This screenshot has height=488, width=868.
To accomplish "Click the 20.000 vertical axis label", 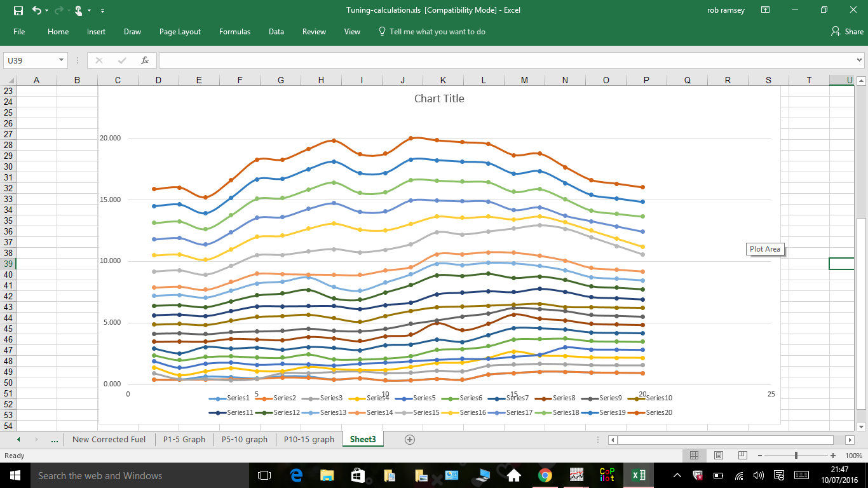I will point(111,138).
